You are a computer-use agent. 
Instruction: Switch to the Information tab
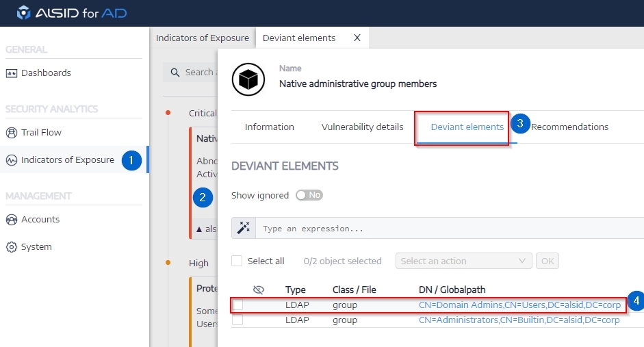pyautogui.click(x=270, y=127)
